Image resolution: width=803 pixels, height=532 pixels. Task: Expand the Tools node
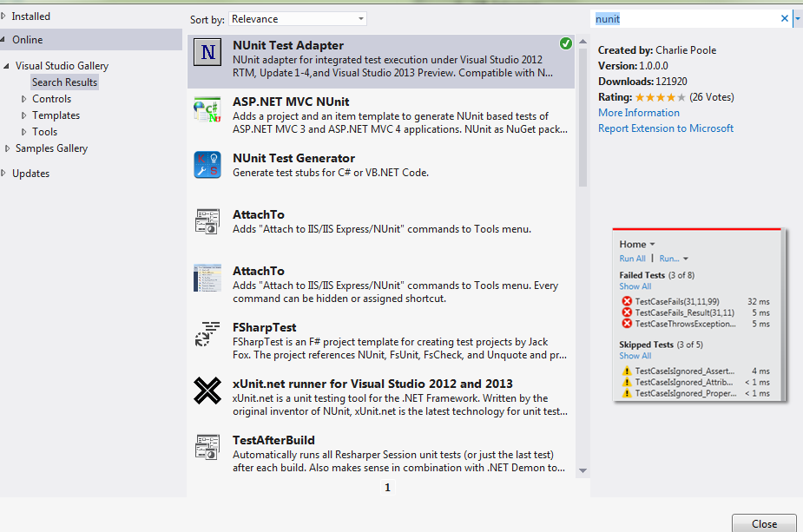(x=23, y=132)
